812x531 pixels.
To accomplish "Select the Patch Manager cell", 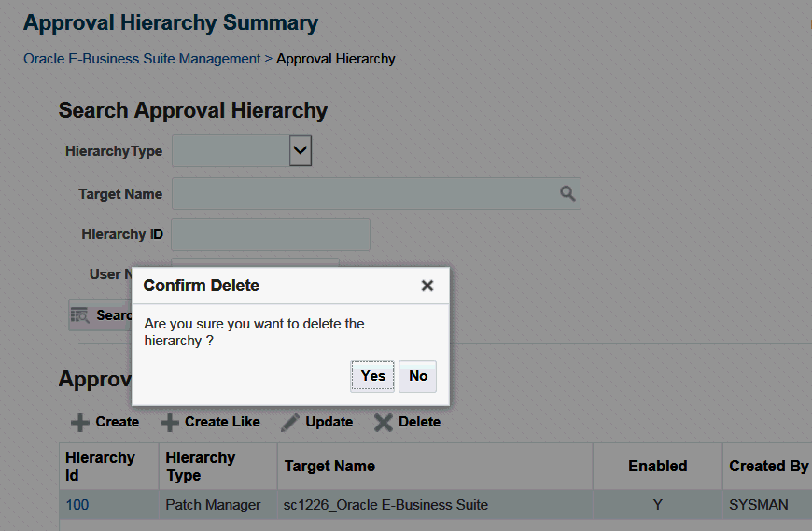I will (218, 505).
